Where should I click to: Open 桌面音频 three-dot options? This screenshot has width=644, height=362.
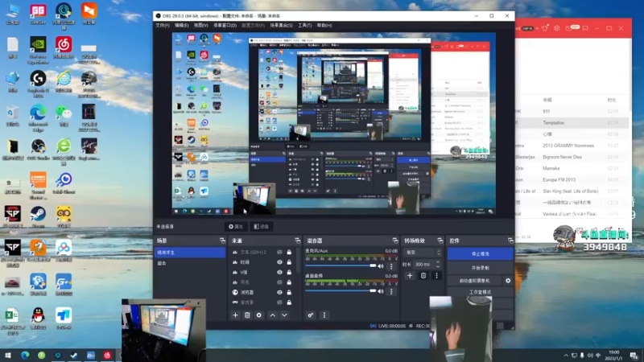[391, 291]
